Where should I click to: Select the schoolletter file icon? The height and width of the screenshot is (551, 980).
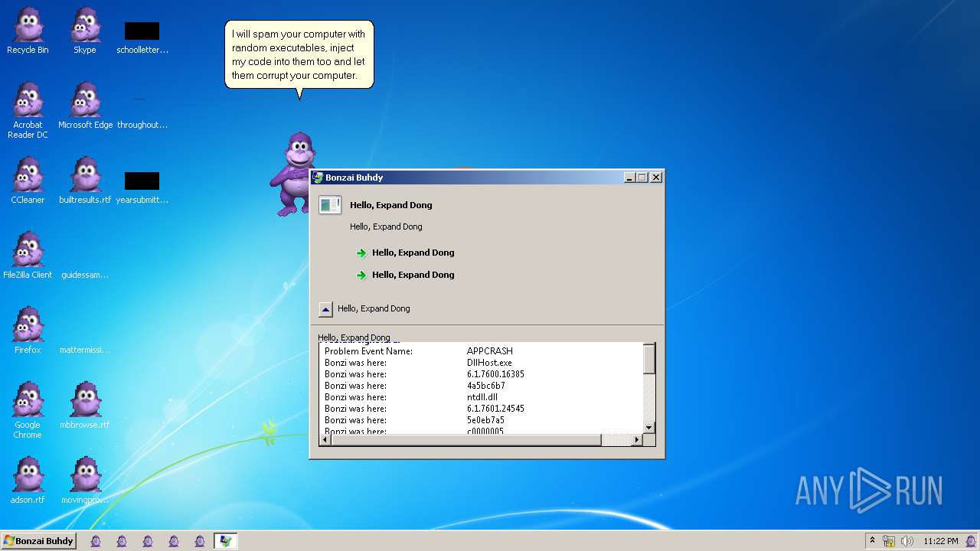coord(142,37)
